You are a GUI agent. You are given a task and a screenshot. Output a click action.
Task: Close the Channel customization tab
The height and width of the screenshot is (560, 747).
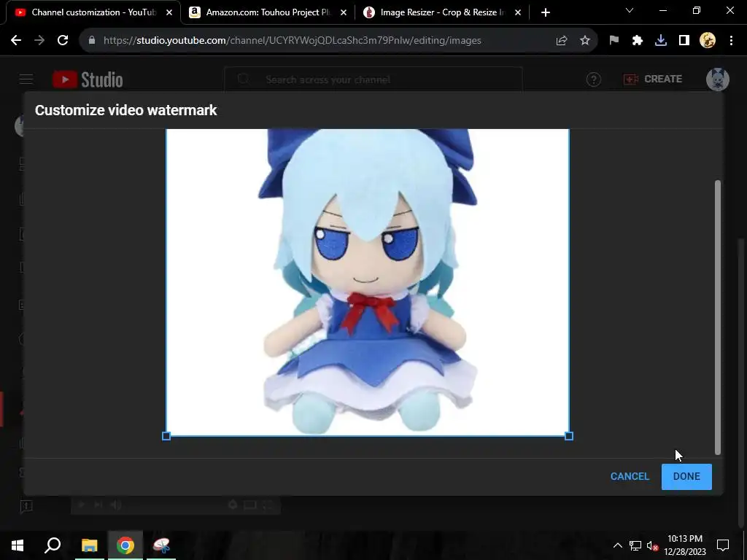[x=169, y=12]
